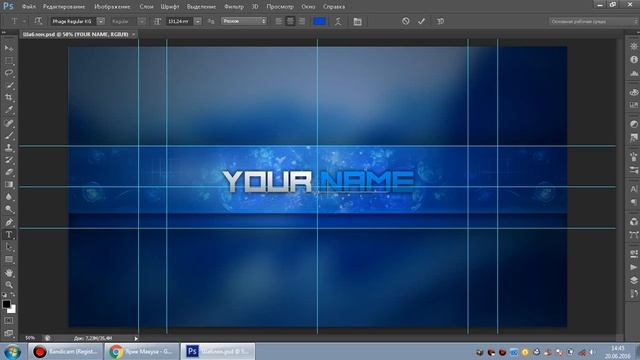Open the font family dropdown
The image size is (640, 360).
point(101,21)
